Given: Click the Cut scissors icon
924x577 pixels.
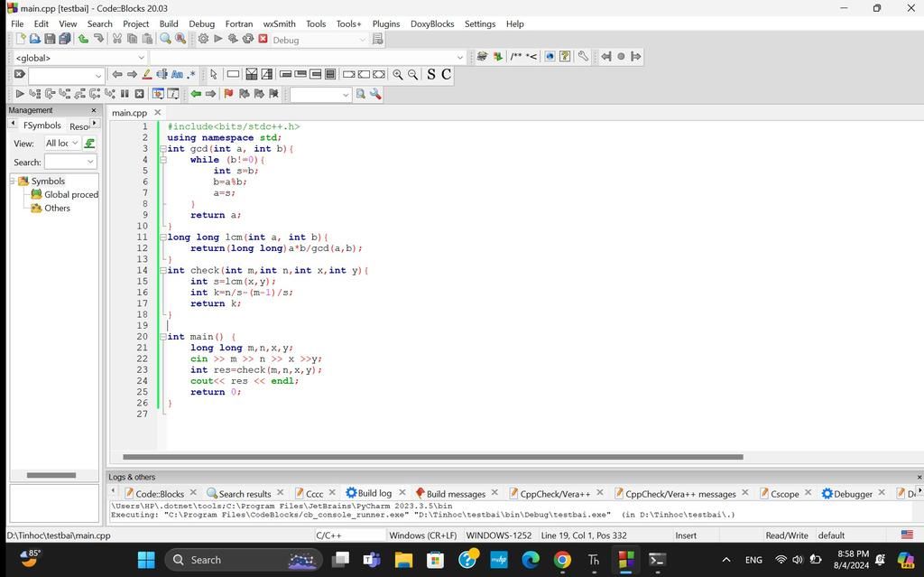Looking at the screenshot, I should (x=116, y=39).
